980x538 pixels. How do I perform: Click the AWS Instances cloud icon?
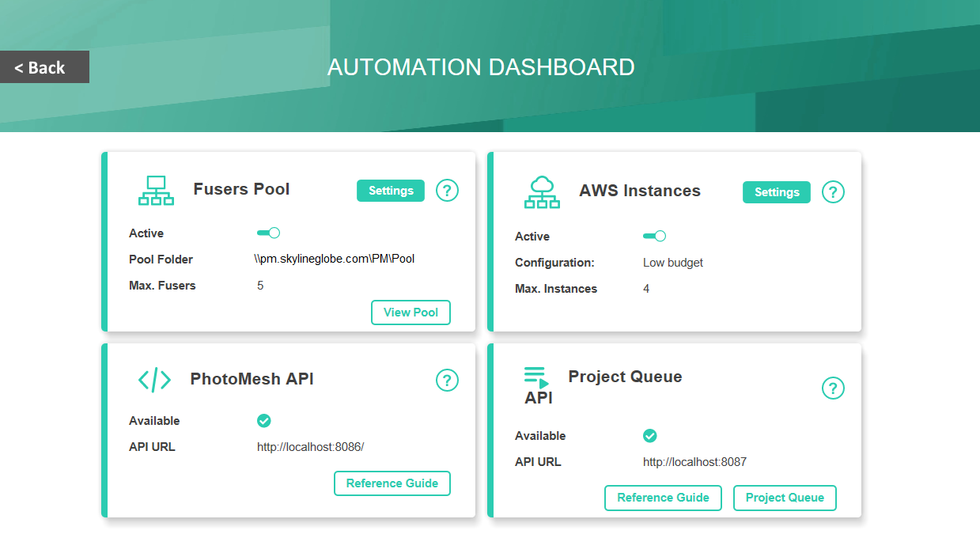point(542,191)
